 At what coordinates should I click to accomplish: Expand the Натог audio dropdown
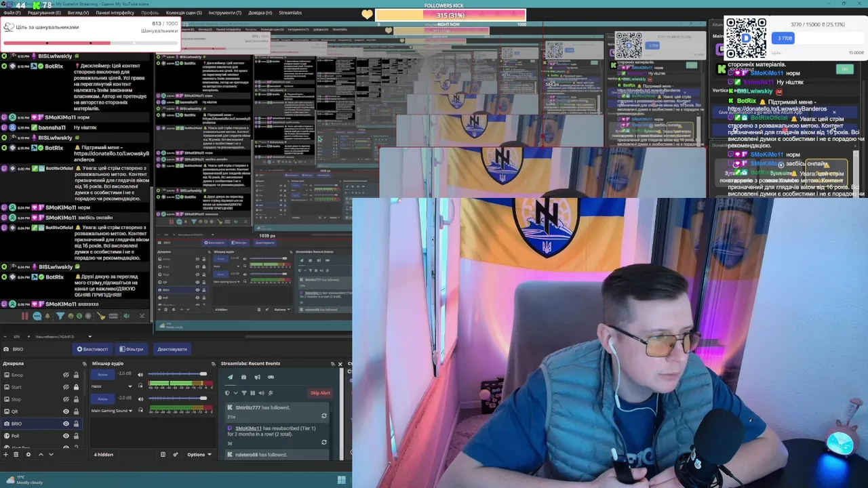point(130,386)
